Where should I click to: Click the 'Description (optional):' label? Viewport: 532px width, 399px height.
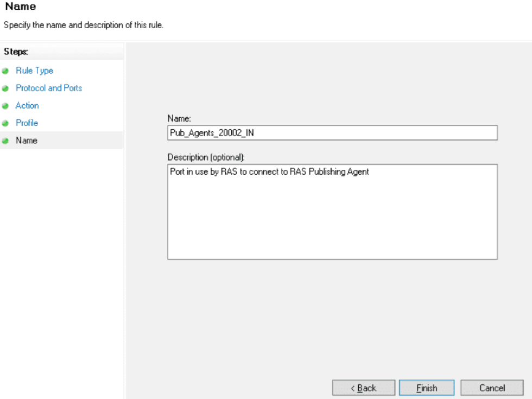click(206, 157)
